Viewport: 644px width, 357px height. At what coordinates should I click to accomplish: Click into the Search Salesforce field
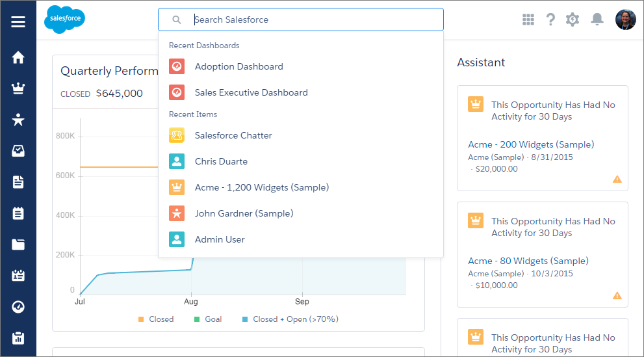301,20
